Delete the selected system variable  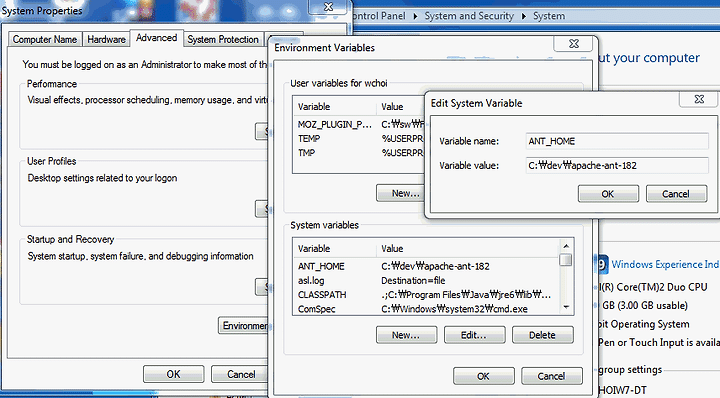[542, 335]
